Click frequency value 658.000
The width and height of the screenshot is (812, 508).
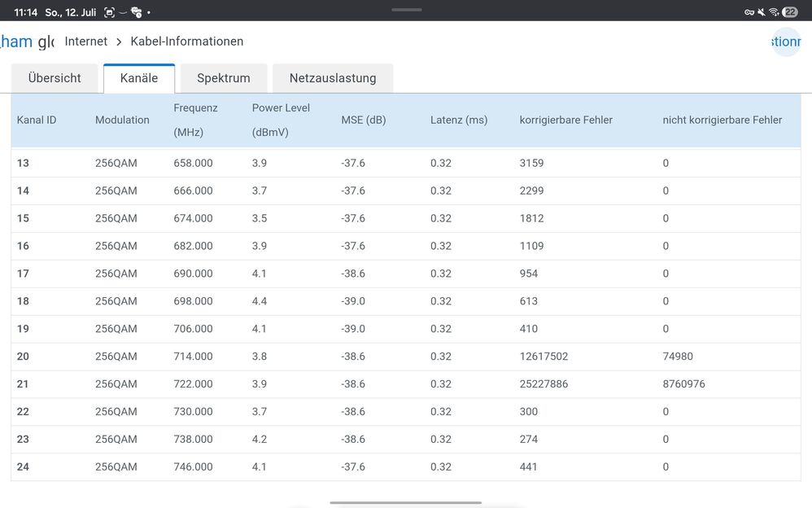pyautogui.click(x=193, y=164)
